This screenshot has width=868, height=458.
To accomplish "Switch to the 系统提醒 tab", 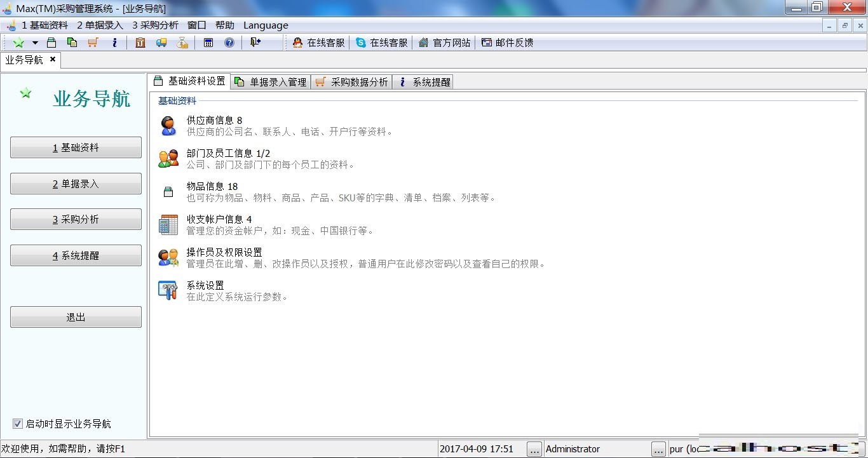I will (424, 82).
